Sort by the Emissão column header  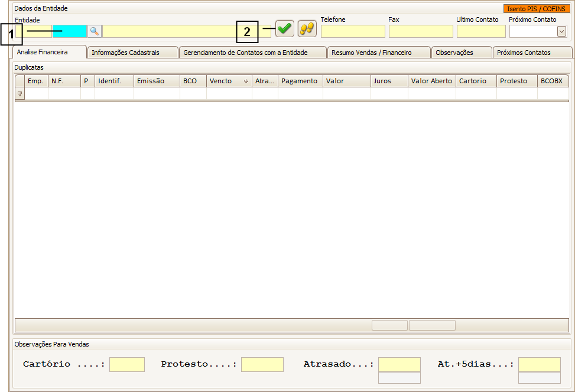156,81
